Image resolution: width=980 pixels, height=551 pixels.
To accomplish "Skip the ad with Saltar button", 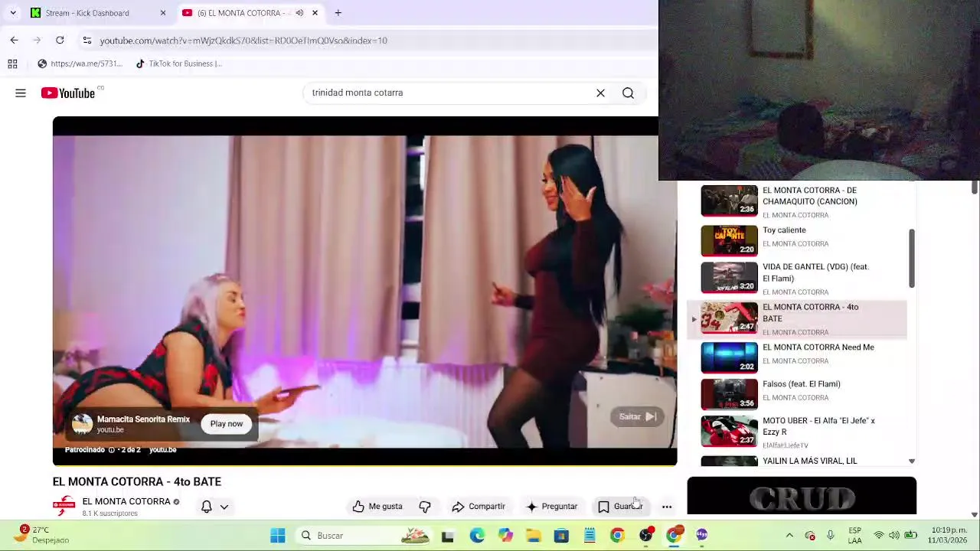I will tap(637, 416).
